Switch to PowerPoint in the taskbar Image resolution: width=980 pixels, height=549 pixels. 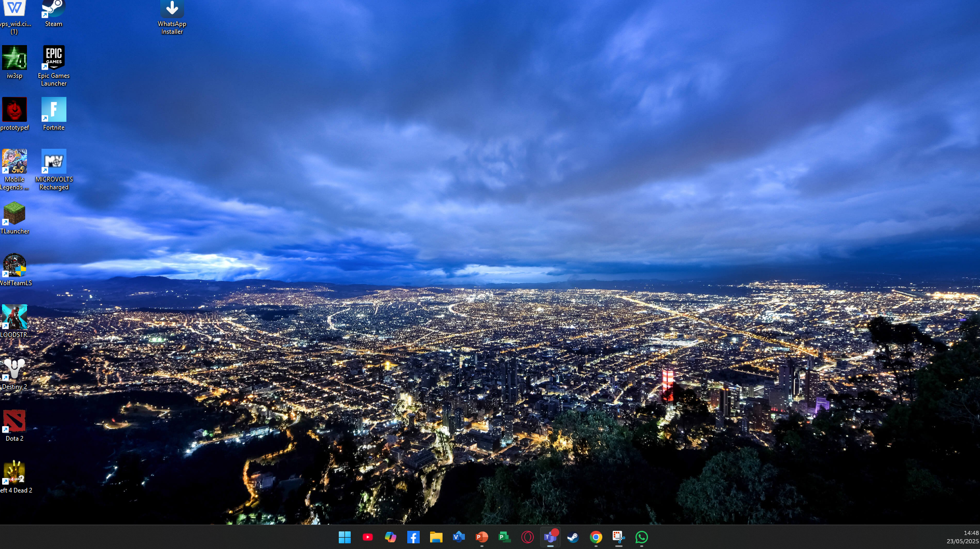pyautogui.click(x=481, y=537)
